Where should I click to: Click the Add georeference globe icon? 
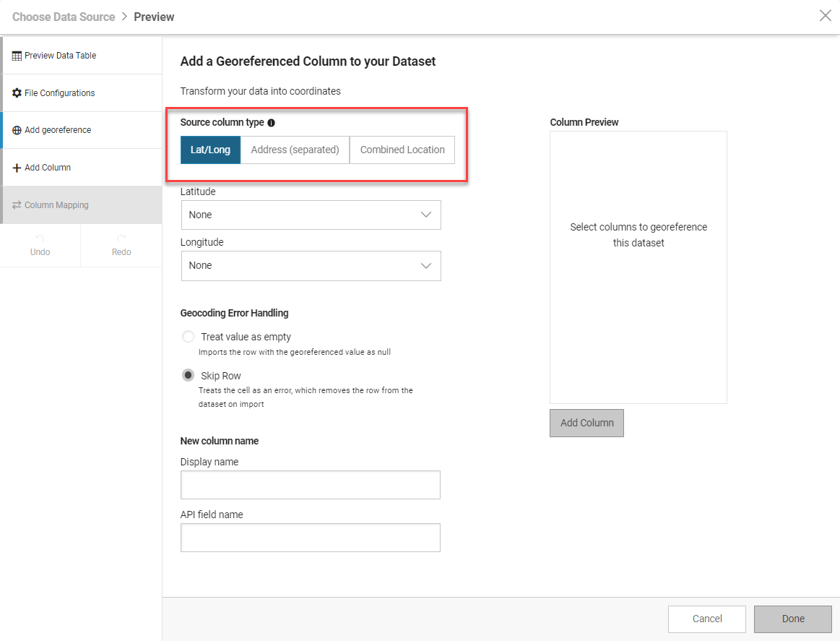coord(17,131)
